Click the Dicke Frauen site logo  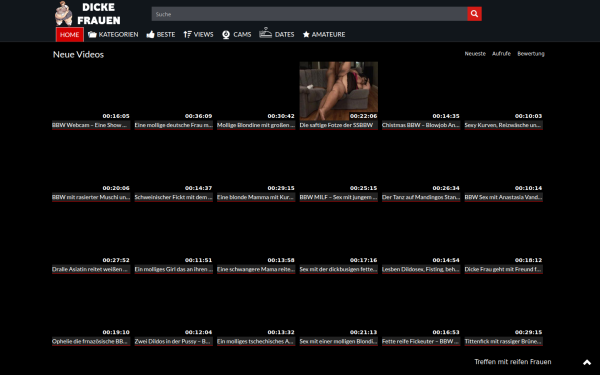click(88, 13)
